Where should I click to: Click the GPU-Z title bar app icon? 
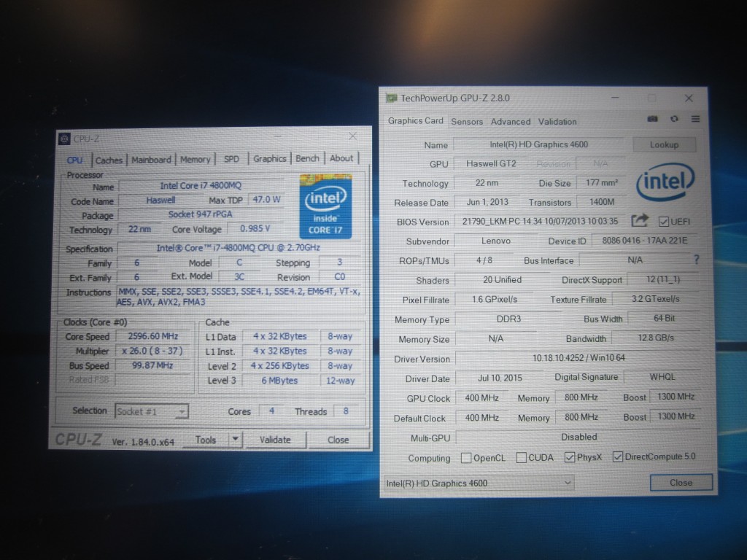coord(392,98)
